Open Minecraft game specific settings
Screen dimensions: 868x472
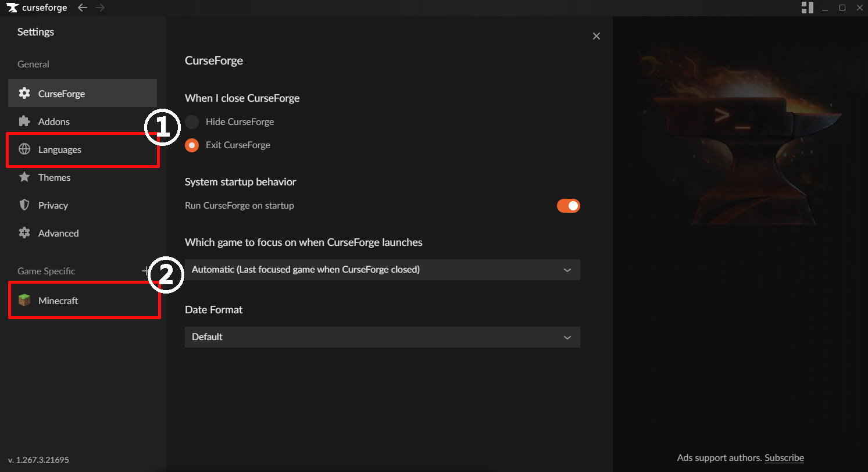(x=83, y=301)
